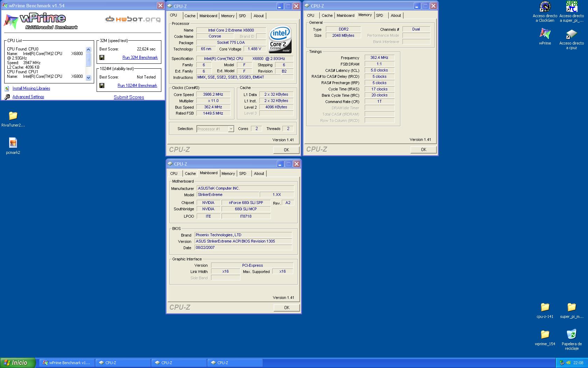Click the save icon beside Run 32M Benchmark

(102, 57)
